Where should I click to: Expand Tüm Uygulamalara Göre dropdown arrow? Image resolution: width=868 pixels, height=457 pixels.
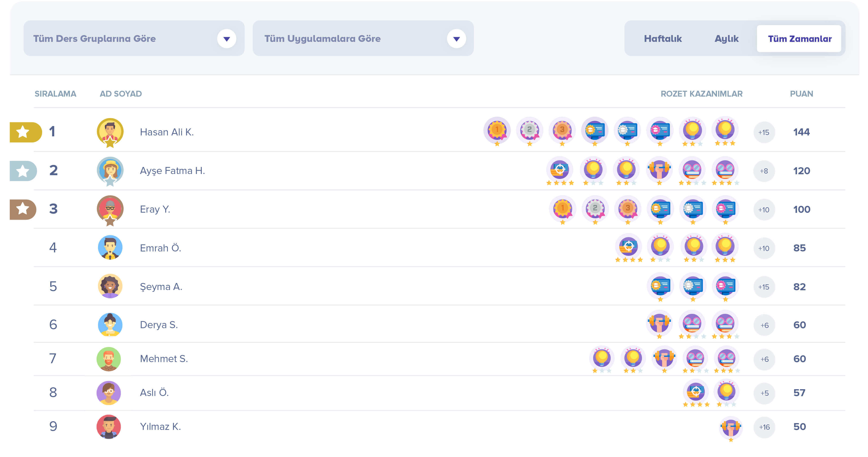(456, 39)
